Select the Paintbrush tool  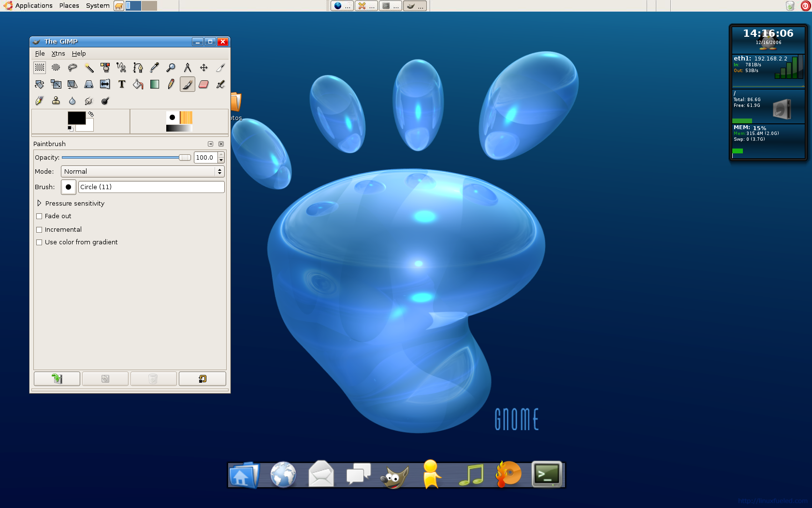(188, 84)
